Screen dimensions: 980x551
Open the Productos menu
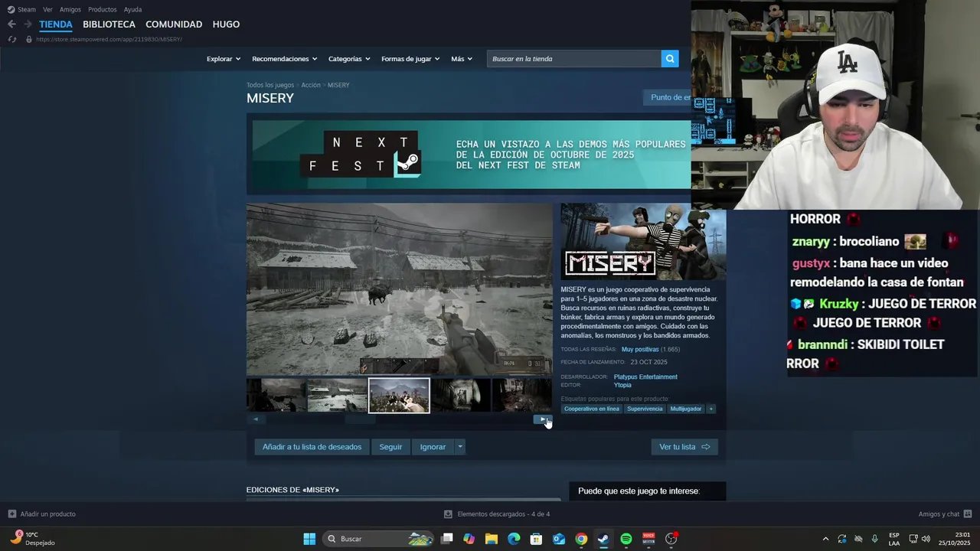(x=103, y=9)
